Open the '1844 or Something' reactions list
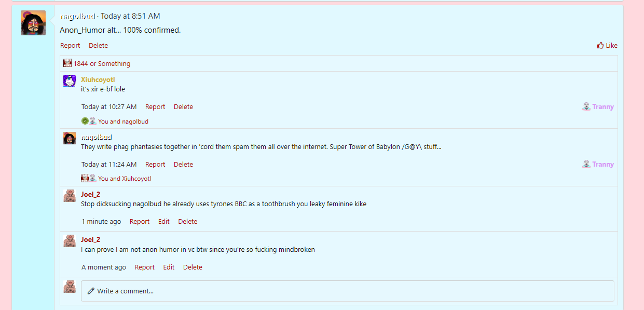644x310 pixels. tap(102, 63)
